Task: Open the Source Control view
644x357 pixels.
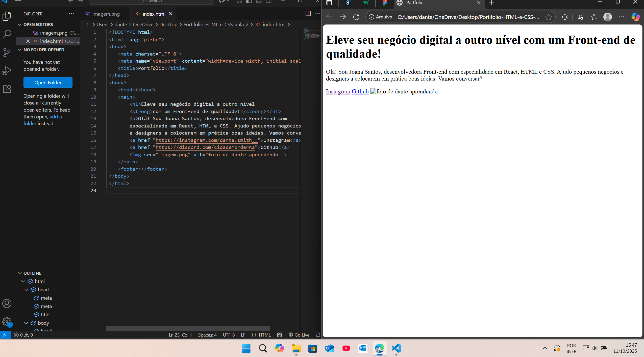Action: tap(7, 52)
